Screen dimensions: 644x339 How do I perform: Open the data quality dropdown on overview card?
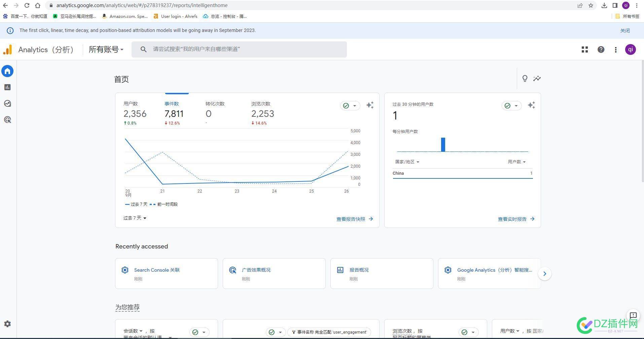click(350, 106)
